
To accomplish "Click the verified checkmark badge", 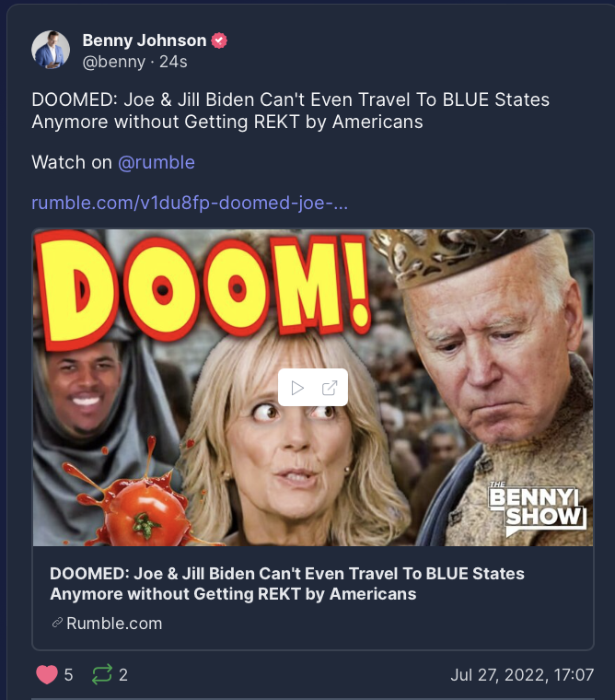I will [x=219, y=41].
